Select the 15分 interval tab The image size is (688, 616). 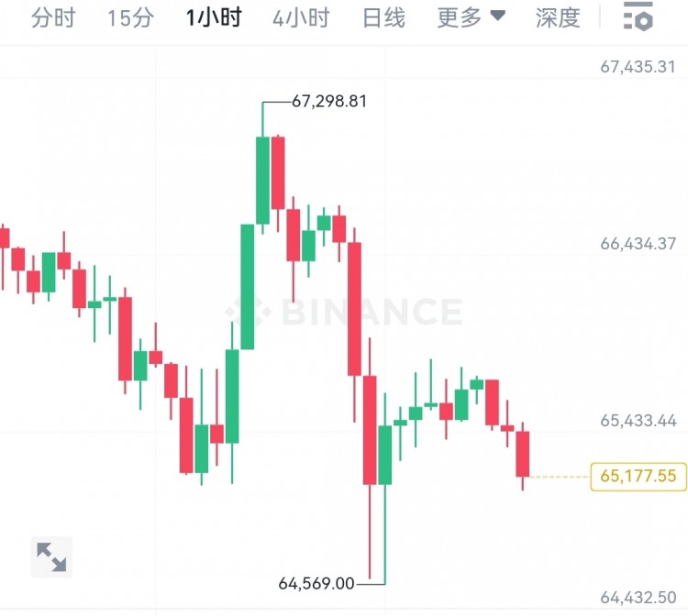point(130,17)
